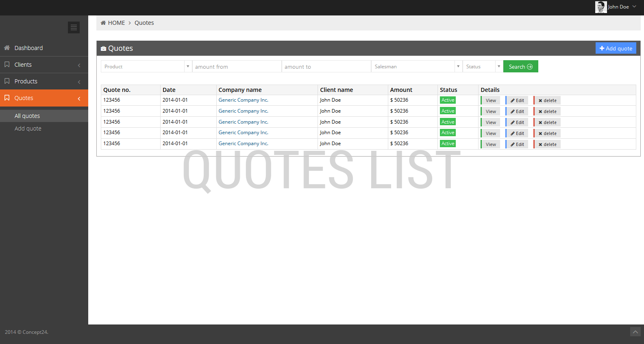Click the Dashboard home icon in sidebar
This screenshot has height=344, width=644.
(7, 48)
